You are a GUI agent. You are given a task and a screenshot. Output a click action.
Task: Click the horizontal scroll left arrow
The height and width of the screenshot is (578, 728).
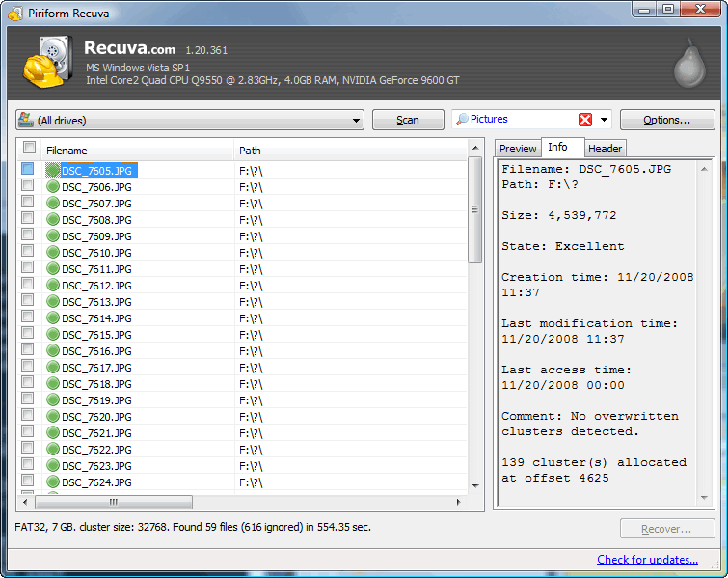pos(25,502)
